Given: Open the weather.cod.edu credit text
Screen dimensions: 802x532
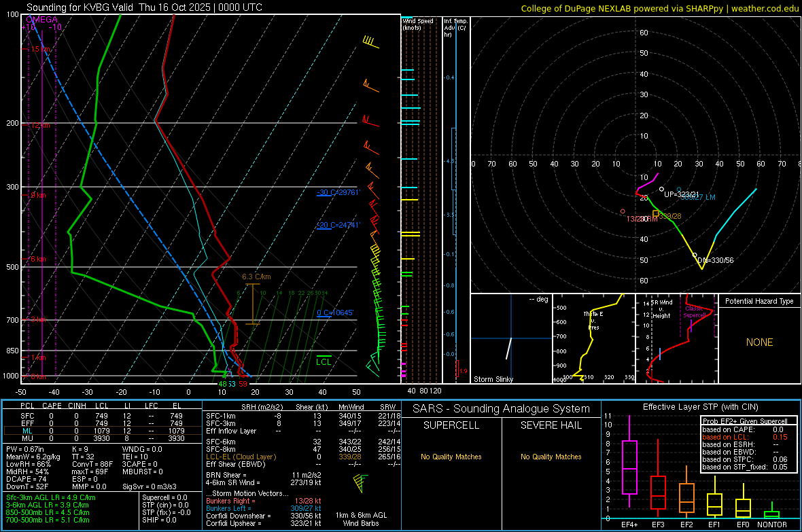Looking at the screenshot, I should 765,8.
